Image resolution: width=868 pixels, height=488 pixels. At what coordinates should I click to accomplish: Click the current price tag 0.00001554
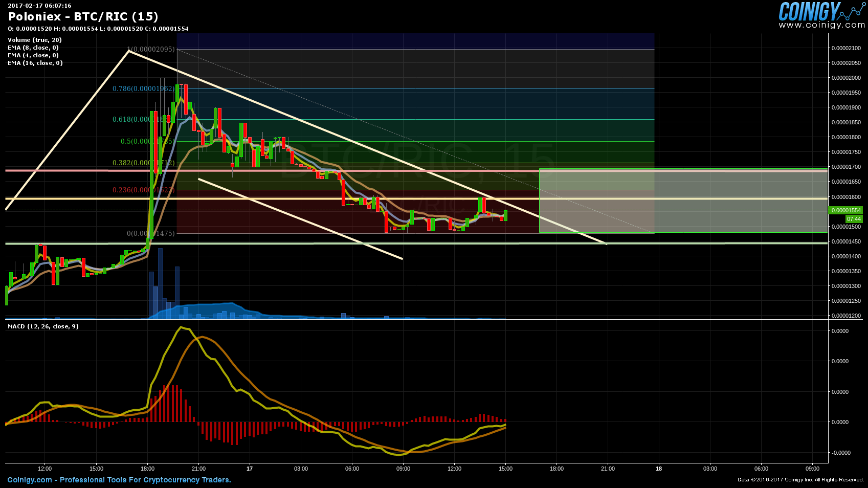[x=845, y=210]
